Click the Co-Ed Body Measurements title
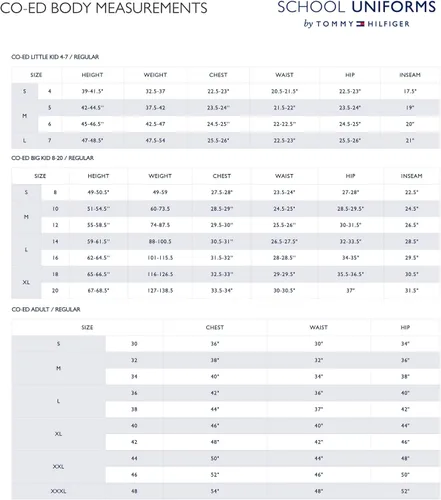 [104, 8]
